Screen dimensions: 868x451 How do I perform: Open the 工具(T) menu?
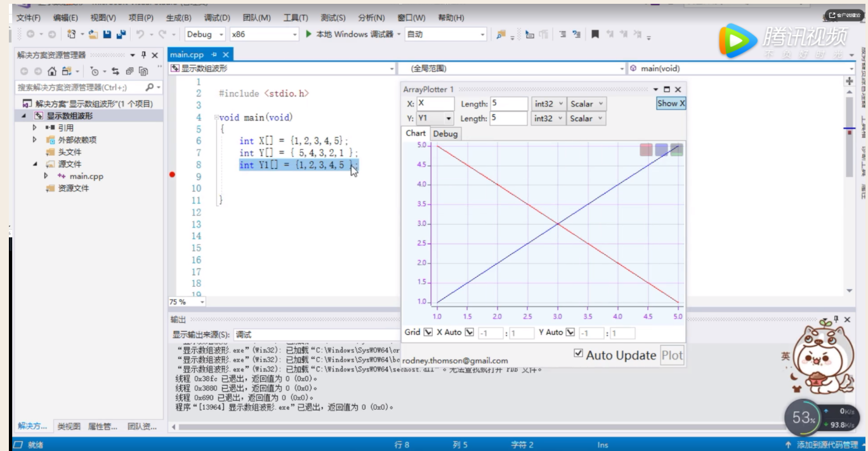296,18
